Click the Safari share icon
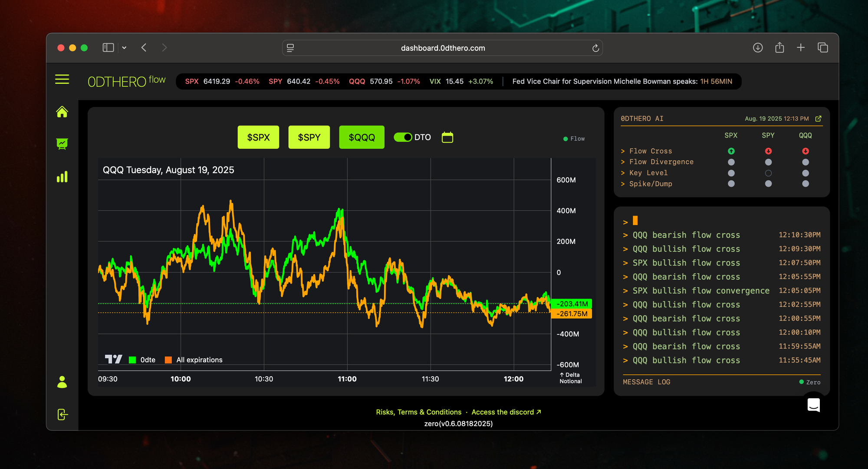This screenshot has width=868, height=469. tap(779, 47)
